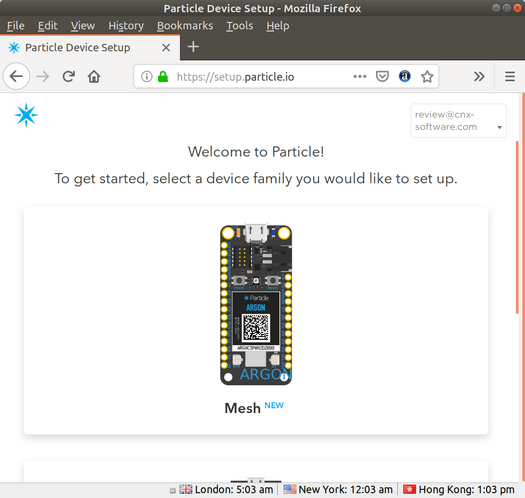Open the Tools menu
This screenshot has height=498, width=525.
239,26
